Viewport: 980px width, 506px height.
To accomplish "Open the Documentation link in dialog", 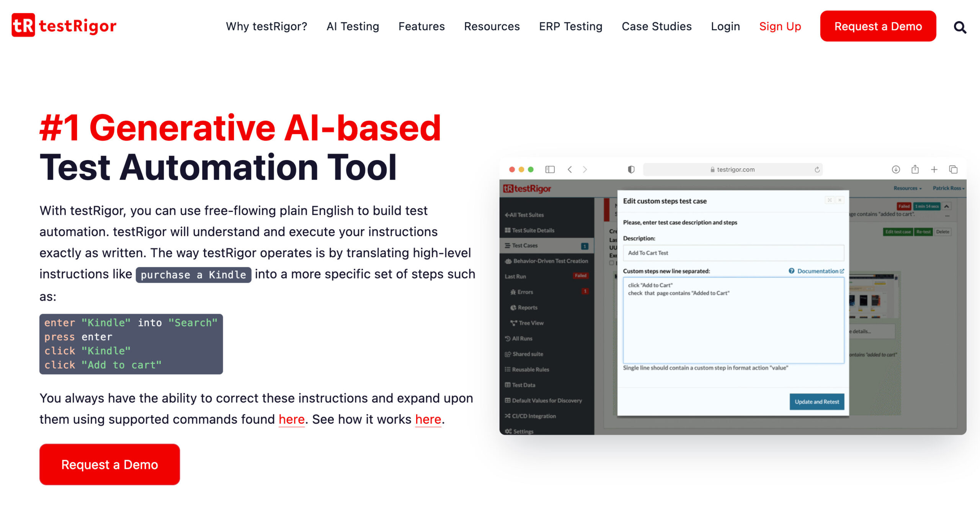I will pyautogui.click(x=817, y=271).
